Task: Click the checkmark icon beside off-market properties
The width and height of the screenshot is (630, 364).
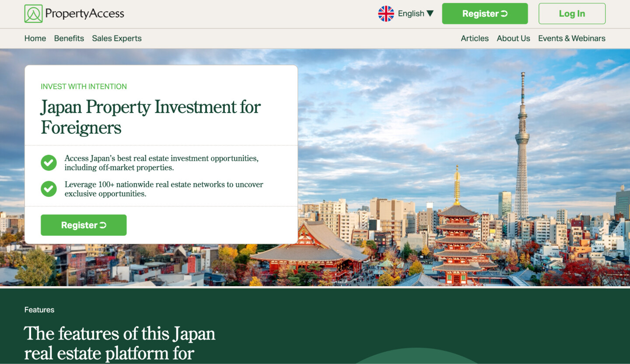Action: point(49,163)
